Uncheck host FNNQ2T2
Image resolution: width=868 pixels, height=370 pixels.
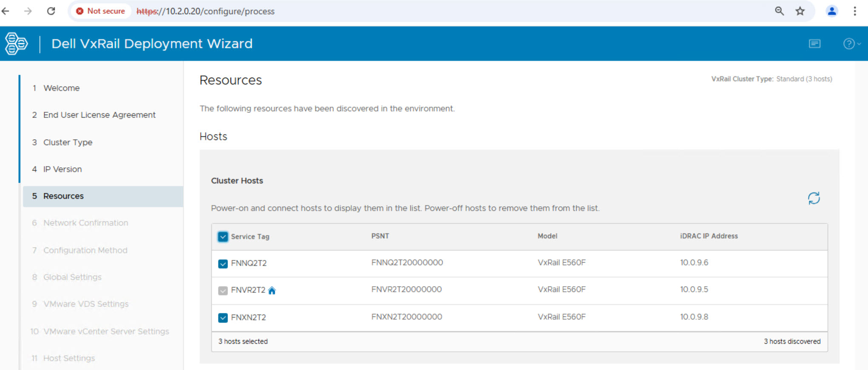pos(223,264)
